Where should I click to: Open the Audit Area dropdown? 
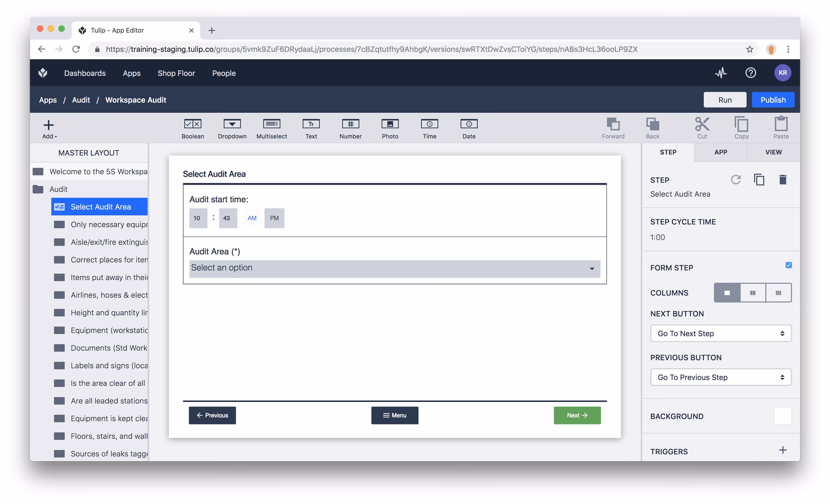394,268
